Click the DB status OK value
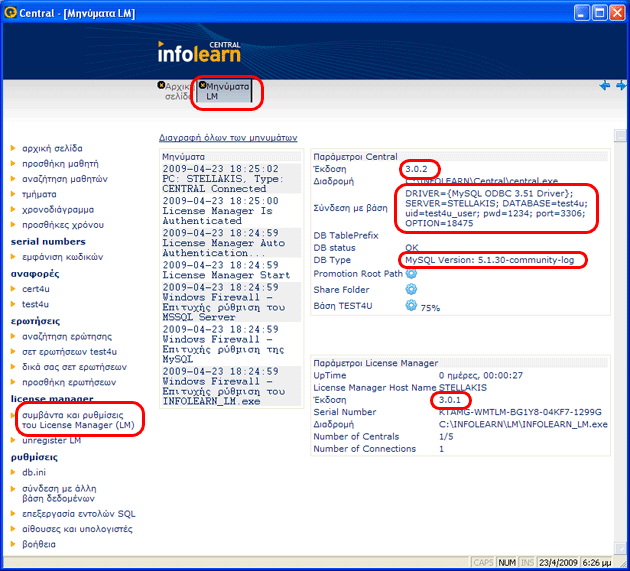 (x=411, y=248)
